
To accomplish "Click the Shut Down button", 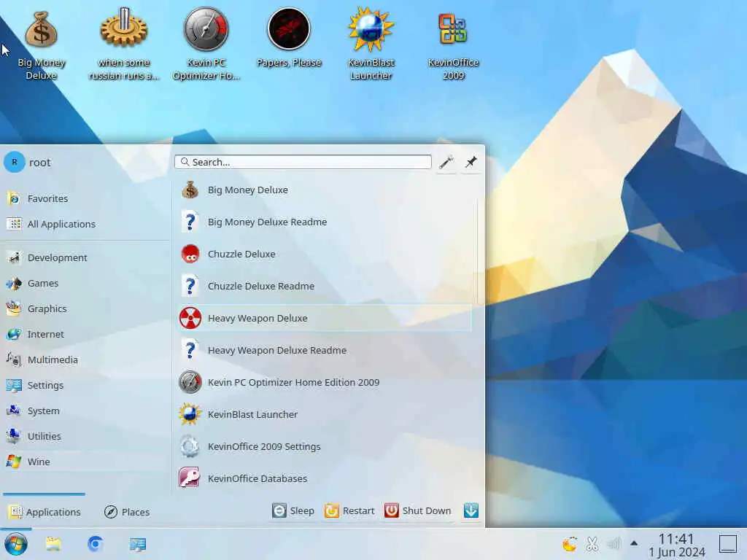I will tap(418, 510).
